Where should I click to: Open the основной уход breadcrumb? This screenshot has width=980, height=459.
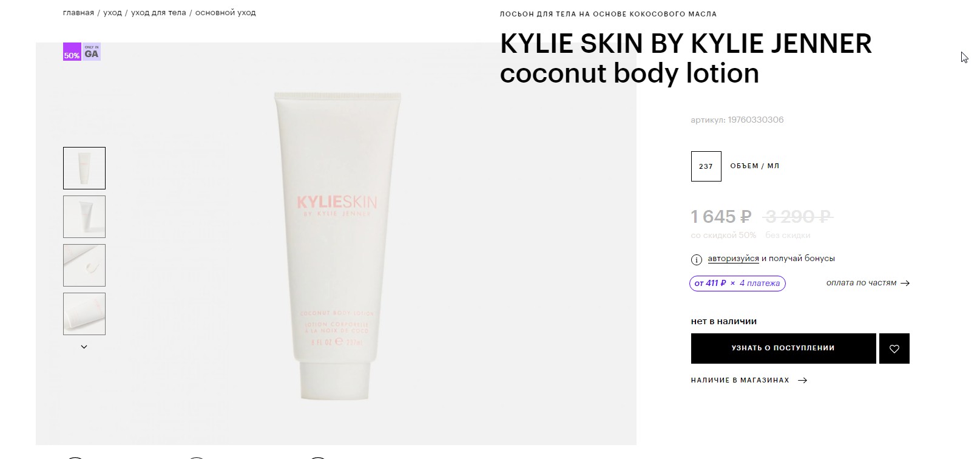coord(225,13)
